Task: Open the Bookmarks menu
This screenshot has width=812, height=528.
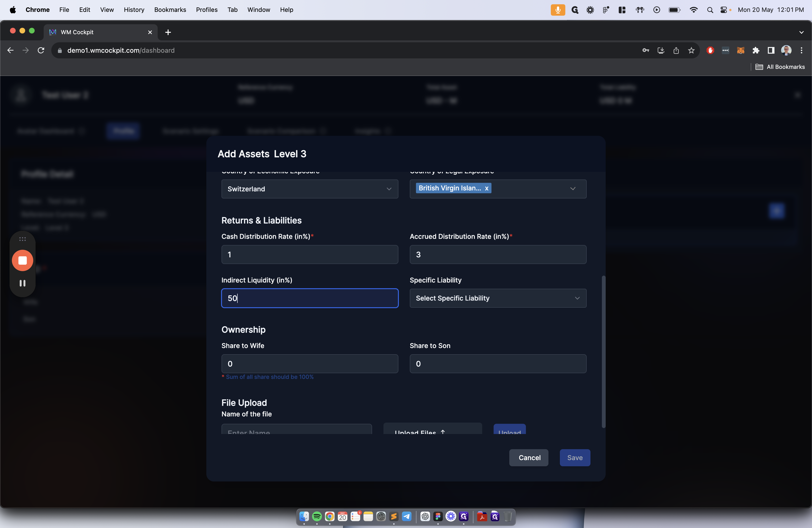Action: tap(170, 10)
